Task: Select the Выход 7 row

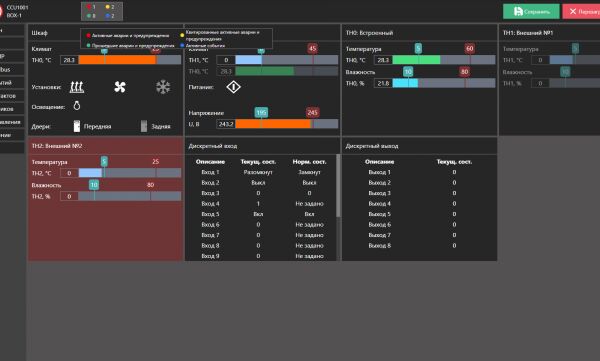Action: 419,235
